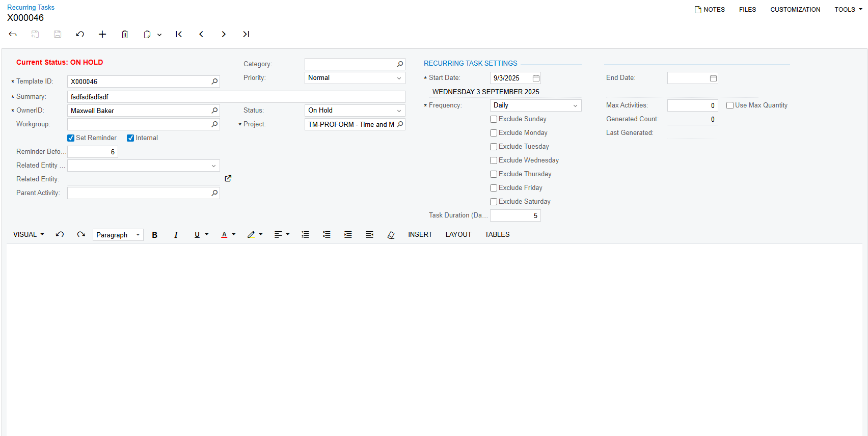
Task: Expand the Related Entity Type dropdown
Action: click(144, 166)
